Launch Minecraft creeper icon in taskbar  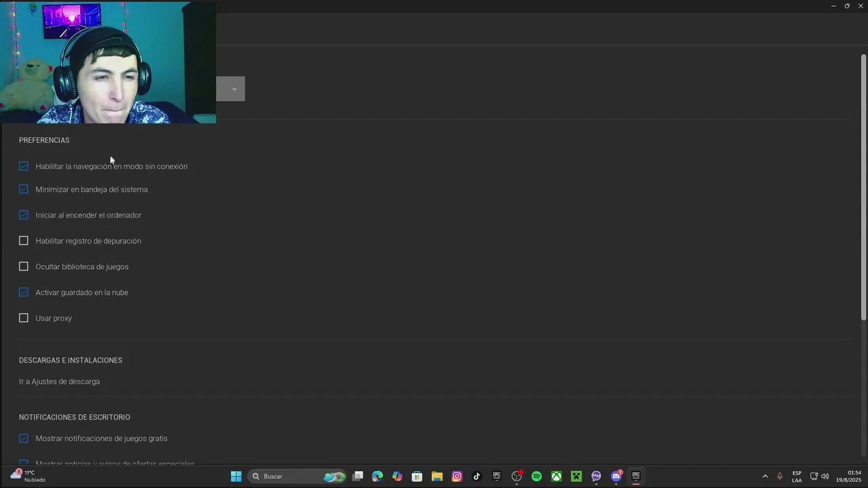(x=576, y=476)
